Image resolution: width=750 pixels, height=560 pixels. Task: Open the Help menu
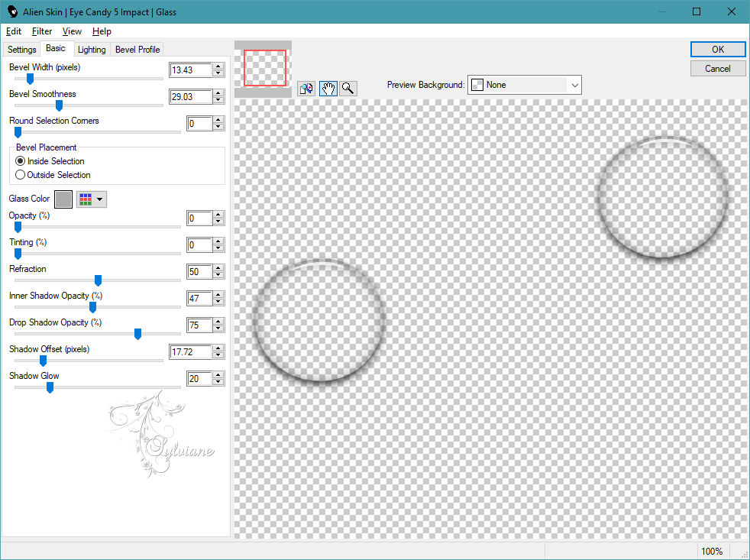(102, 31)
